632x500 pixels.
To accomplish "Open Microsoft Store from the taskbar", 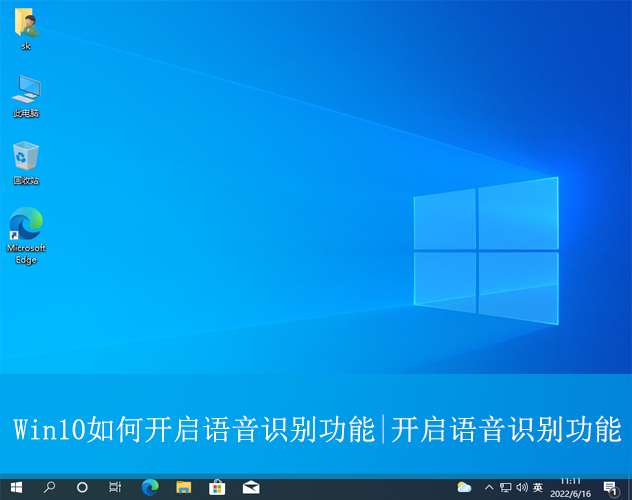I will pyautogui.click(x=216, y=487).
